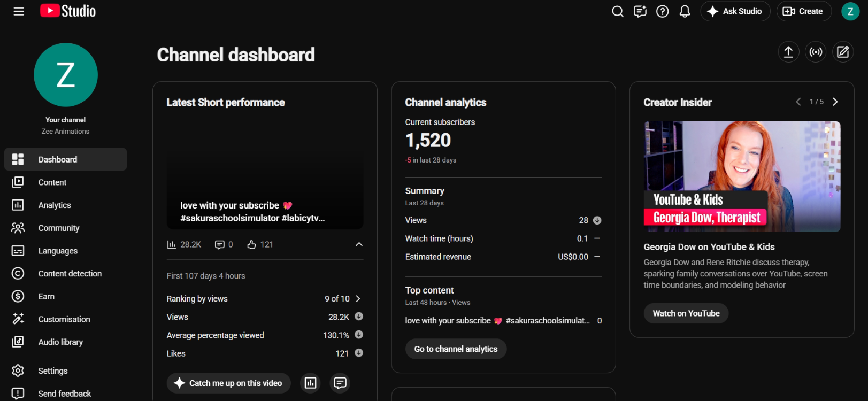
Task: Open Content detection in the sidebar
Action: (66, 274)
